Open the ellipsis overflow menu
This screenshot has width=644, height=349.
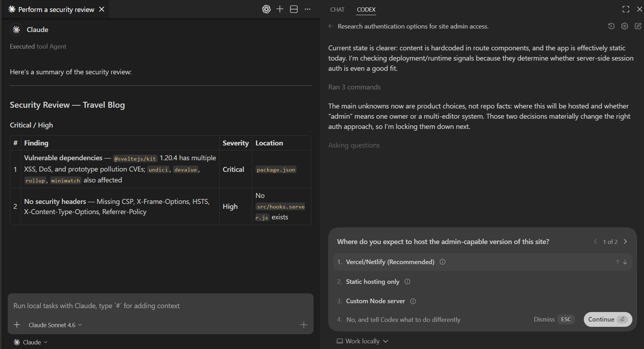pyautogui.click(x=308, y=9)
